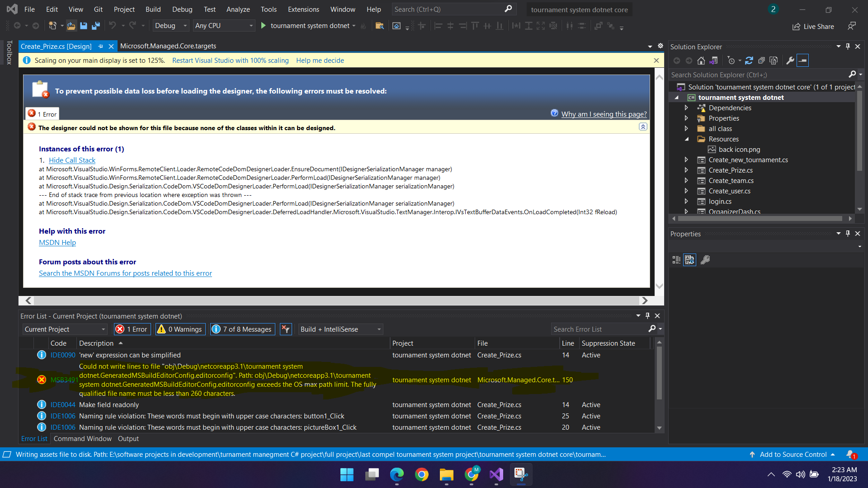Dismiss the scaling info bar
The height and width of the screenshot is (488, 868).
[656, 61]
